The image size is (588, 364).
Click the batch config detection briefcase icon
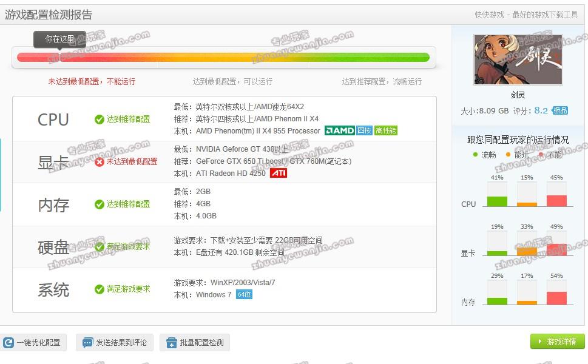(171, 343)
